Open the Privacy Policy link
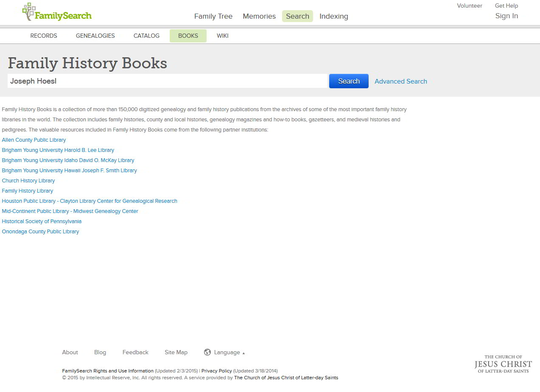The width and height of the screenshot is (540, 392). point(217,371)
